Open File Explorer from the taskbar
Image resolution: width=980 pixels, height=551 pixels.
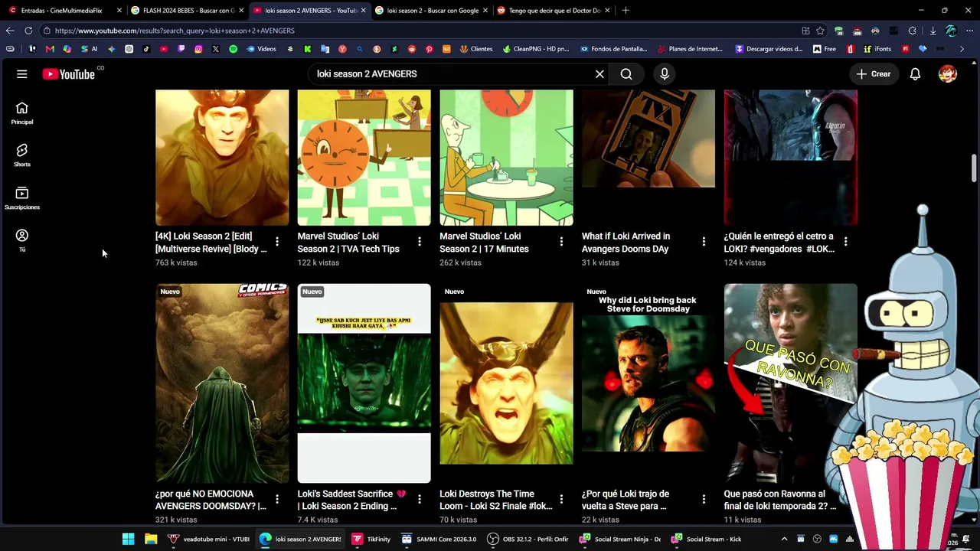click(x=151, y=539)
